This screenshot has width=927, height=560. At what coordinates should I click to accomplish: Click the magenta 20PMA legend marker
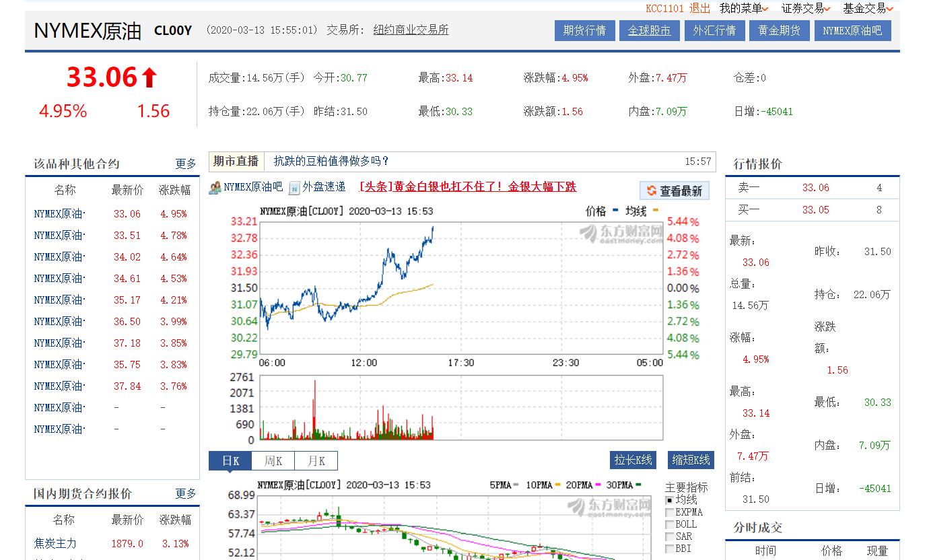pos(596,485)
